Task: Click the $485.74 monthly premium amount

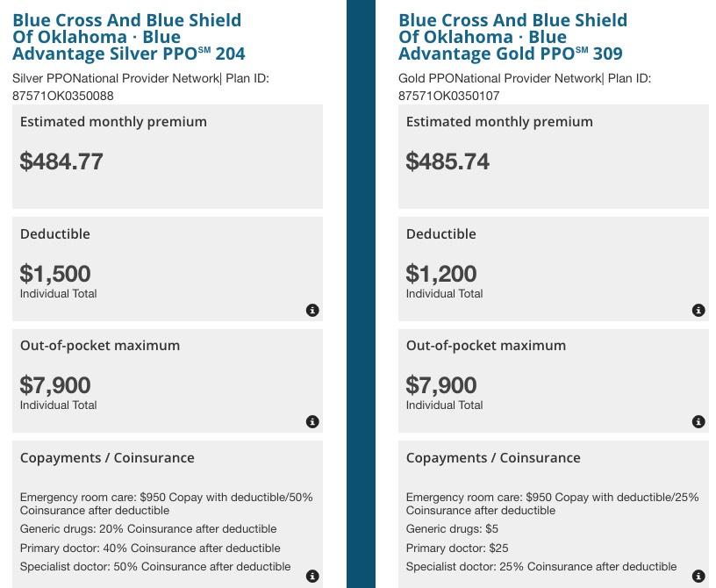Action: coord(447,161)
